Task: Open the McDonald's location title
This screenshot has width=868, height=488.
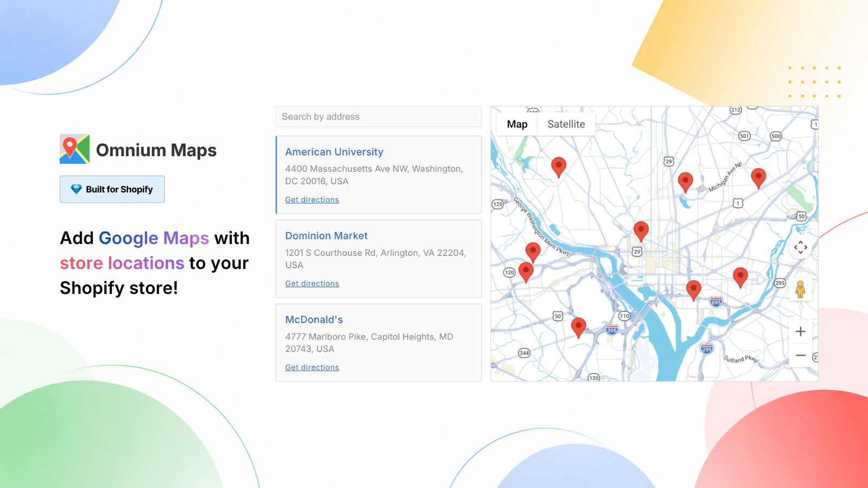Action: [314, 320]
